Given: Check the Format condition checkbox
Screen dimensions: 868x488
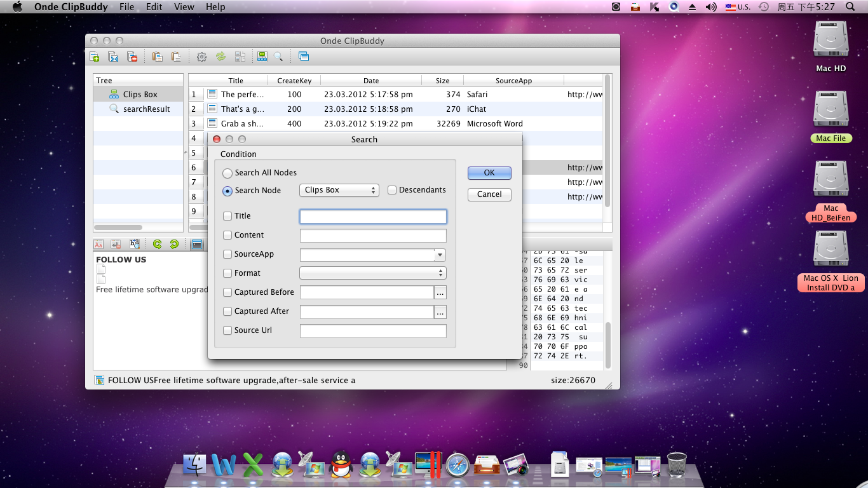Looking at the screenshot, I should (227, 273).
